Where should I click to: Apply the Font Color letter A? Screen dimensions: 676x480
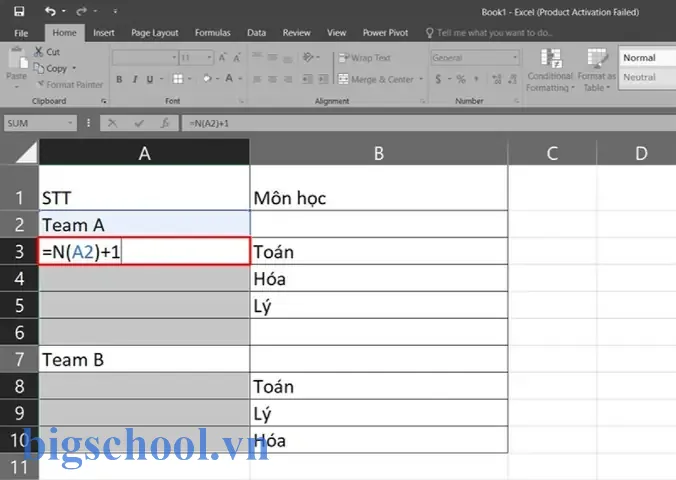(229, 78)
